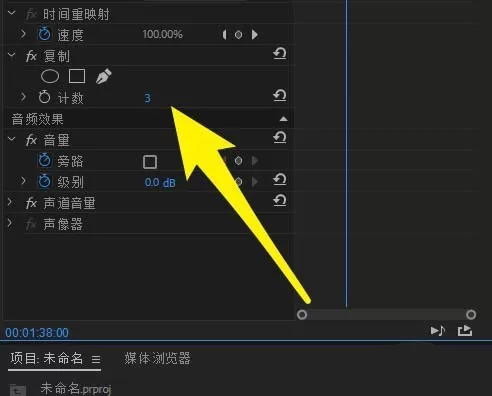
Task: Toggle the 速度 stopwatch animation icon
Action: 44,34
